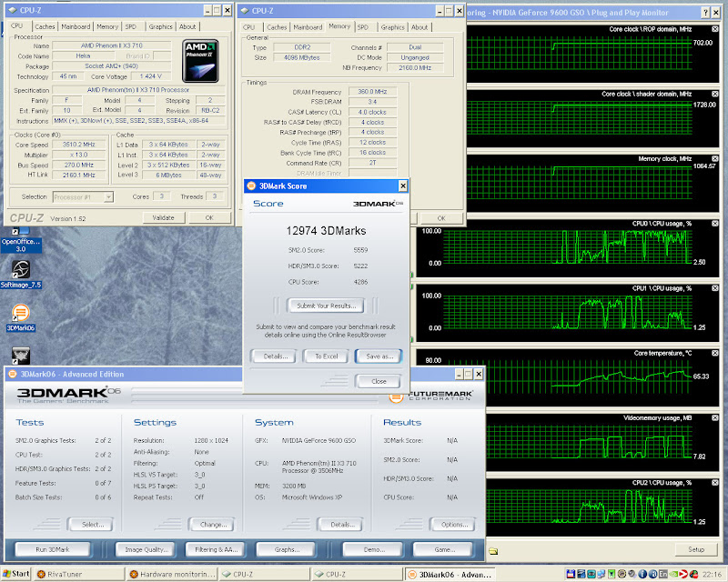Open the Softimage 7.5 desktop icon
Screen dimensions: 728x582
tap(20, 271)
